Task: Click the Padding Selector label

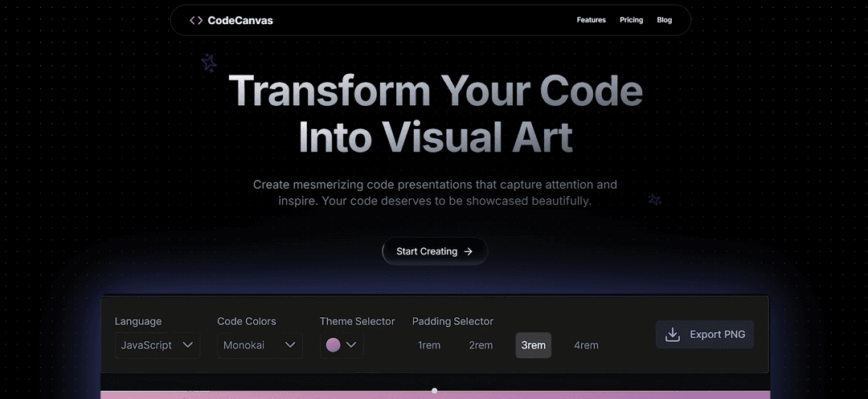Action: point(452,321)
